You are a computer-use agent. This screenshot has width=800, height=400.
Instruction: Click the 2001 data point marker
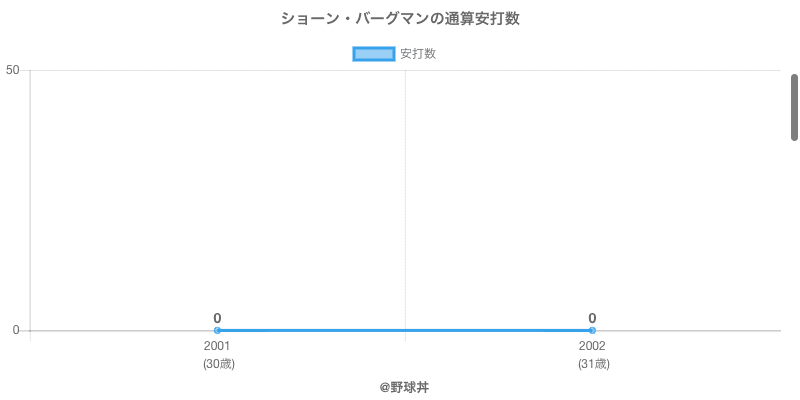coord(217,330)
